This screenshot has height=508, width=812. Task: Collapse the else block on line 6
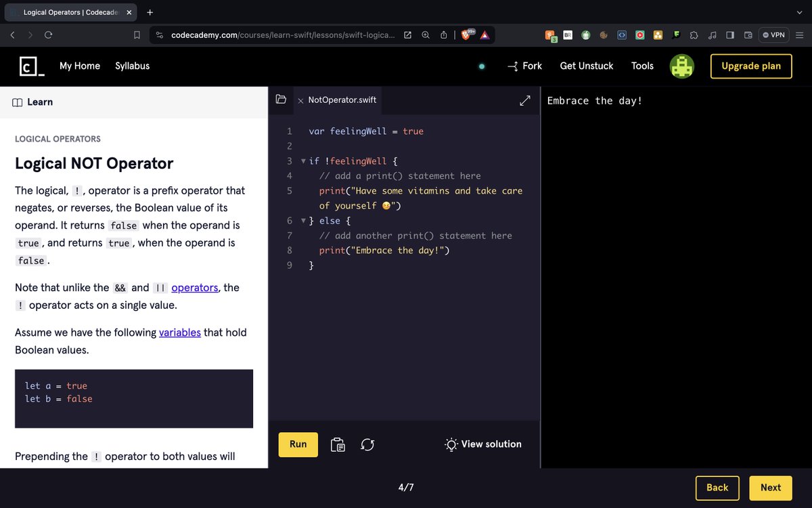coord(302,221)
